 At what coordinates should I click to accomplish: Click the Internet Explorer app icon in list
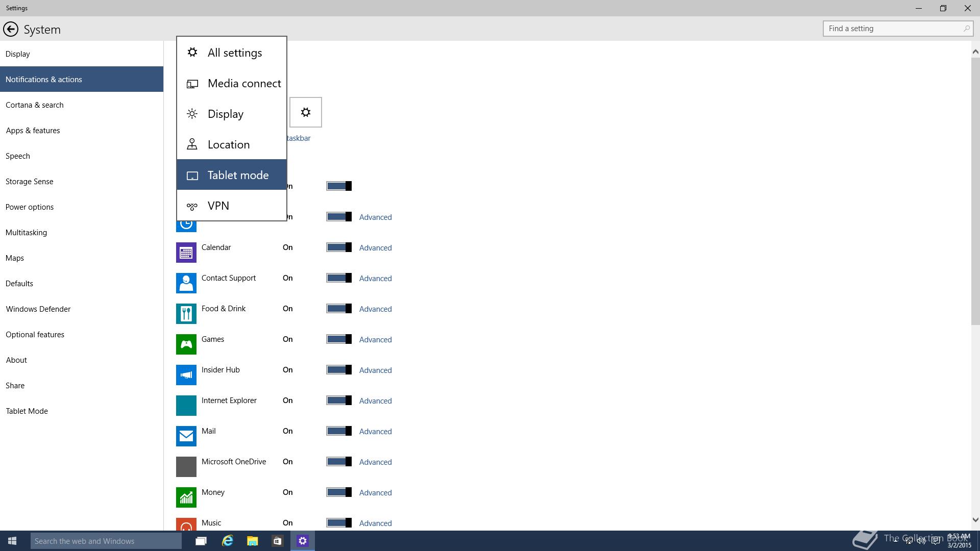[x=186, y=406]
